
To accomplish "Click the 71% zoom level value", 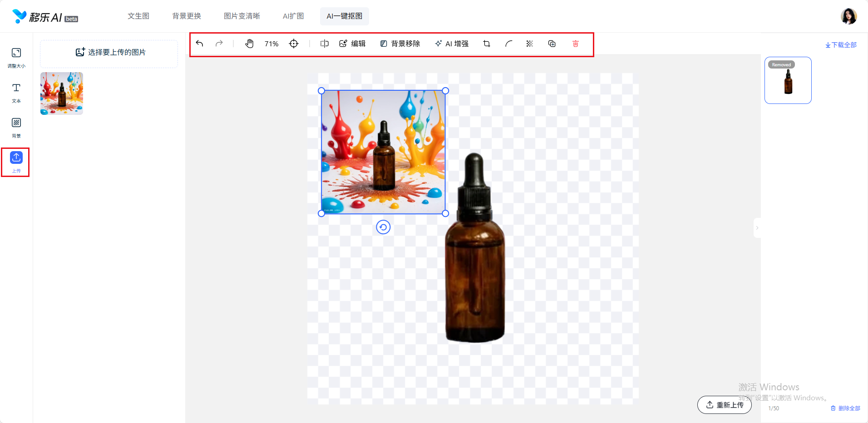I will (271, 44).
